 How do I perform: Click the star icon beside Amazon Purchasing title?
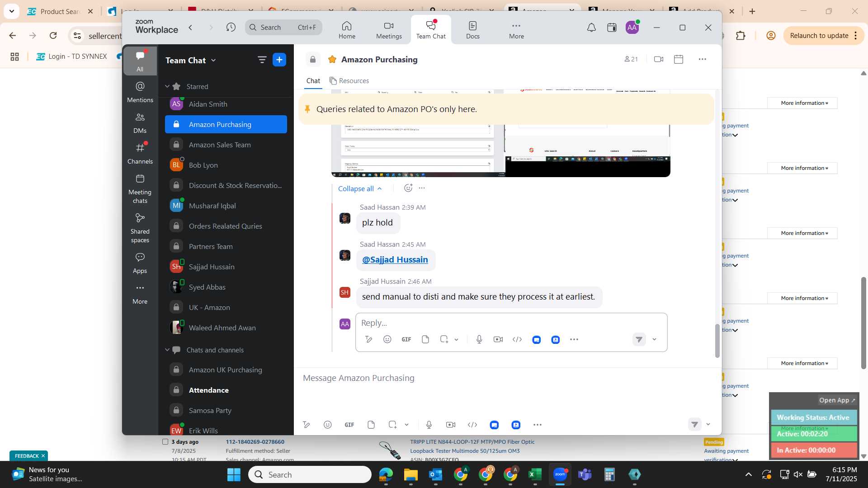332,59
